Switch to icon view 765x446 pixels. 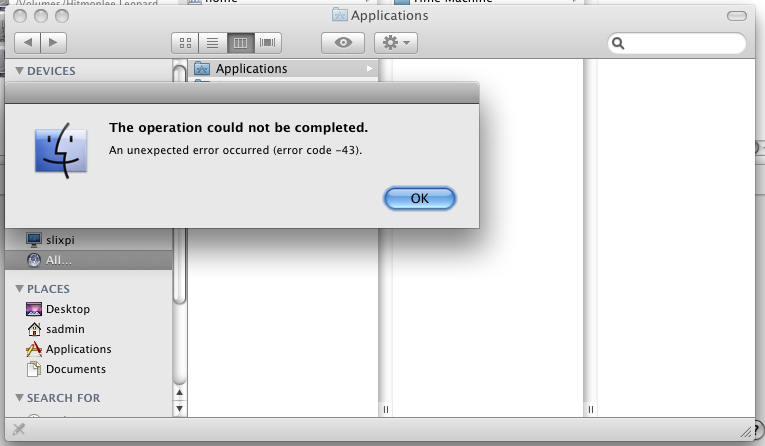pos(185,43)
